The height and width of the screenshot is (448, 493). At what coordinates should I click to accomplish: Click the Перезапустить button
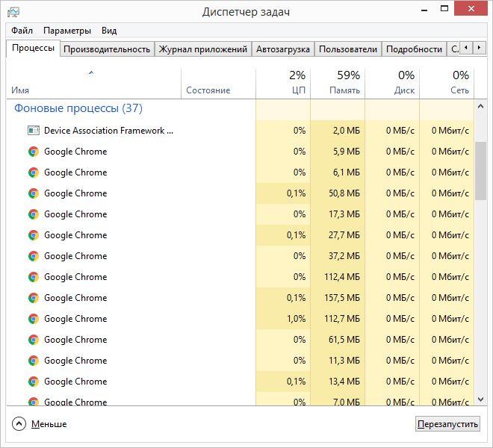[x=447, y=424]
